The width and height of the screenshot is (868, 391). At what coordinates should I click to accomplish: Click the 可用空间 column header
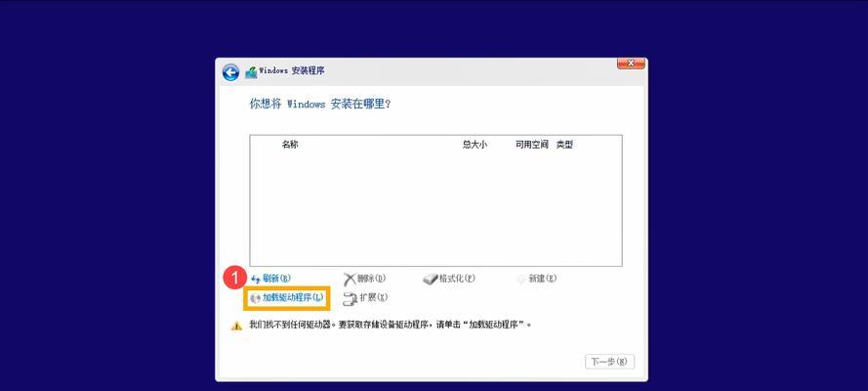pyautogui.click(x=531, y=145)
